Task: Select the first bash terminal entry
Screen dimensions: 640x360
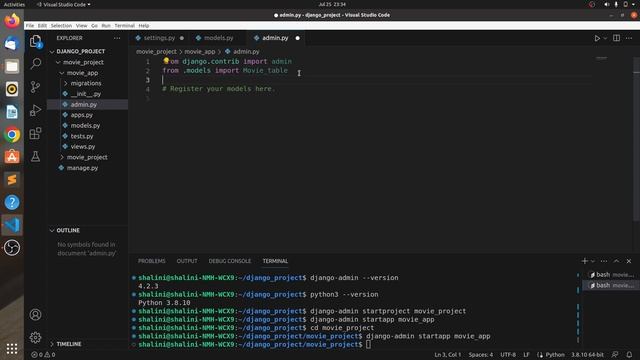Action: pos(611,275)
